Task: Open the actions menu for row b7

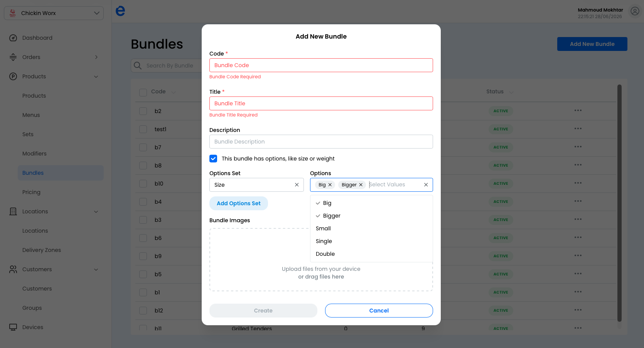Action: click(578, 147)
